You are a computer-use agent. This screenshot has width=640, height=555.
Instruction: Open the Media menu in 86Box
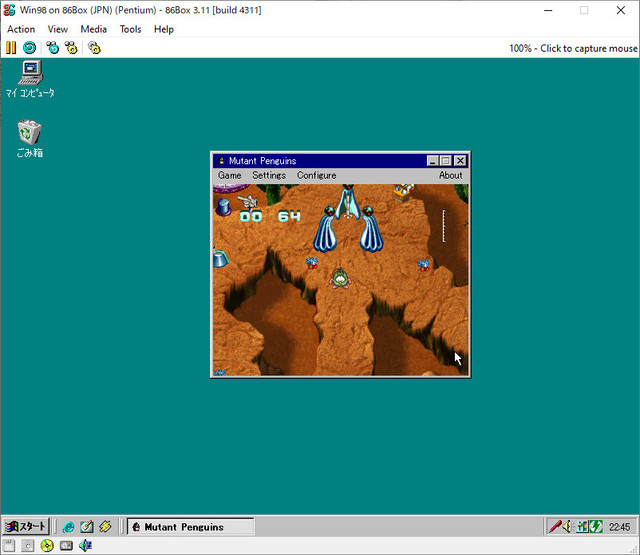pos(93,29)
